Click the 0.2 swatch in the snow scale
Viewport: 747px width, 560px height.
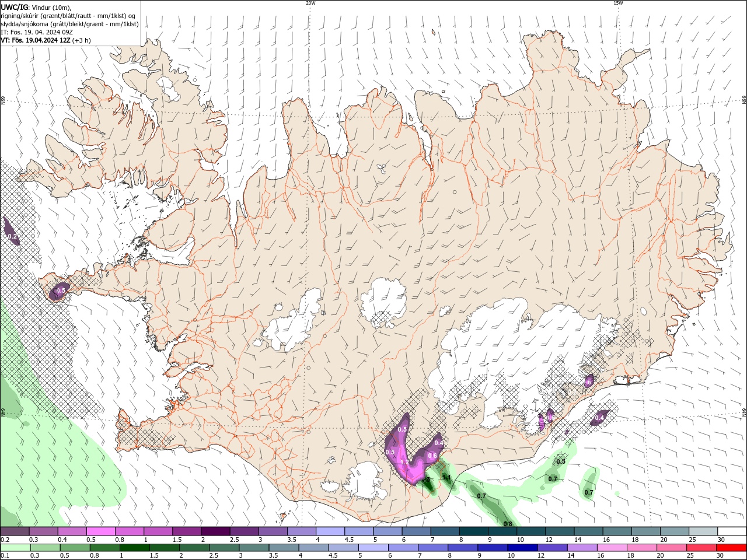click(x=15, y=531)
